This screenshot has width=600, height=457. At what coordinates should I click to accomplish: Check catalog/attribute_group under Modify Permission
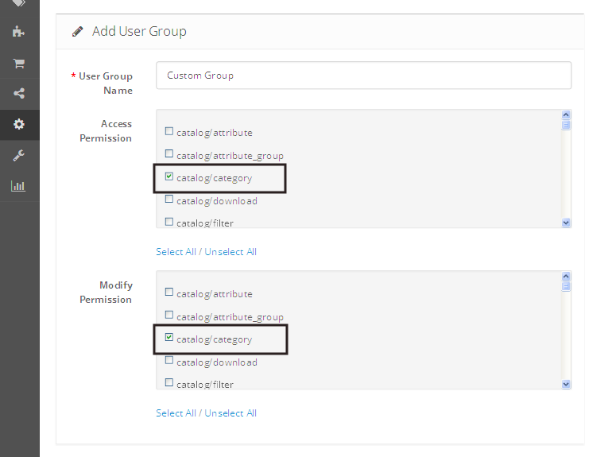click(169, 315)
